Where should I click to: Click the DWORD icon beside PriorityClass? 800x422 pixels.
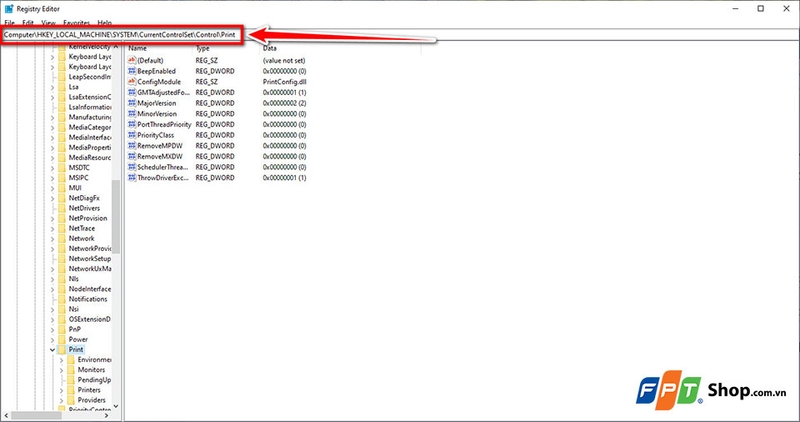point(132,135)
